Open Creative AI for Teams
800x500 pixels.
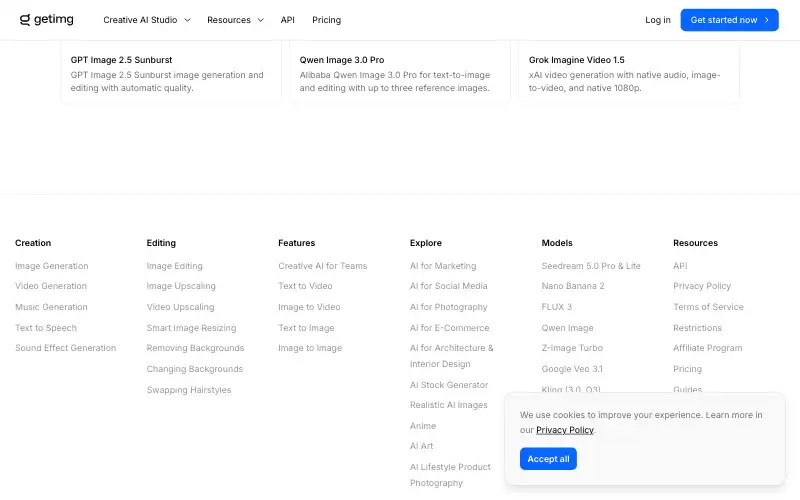tap(322, 266)
